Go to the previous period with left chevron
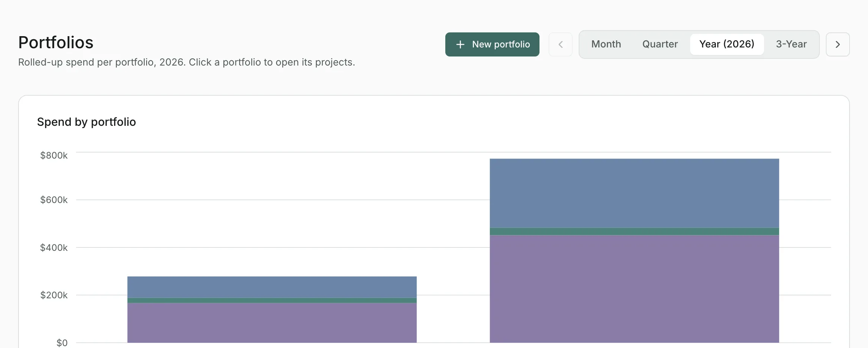 (561, 44)
